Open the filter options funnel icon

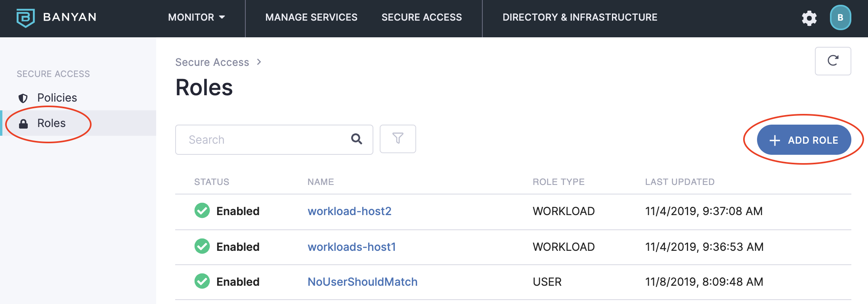(x=398, y=139)
